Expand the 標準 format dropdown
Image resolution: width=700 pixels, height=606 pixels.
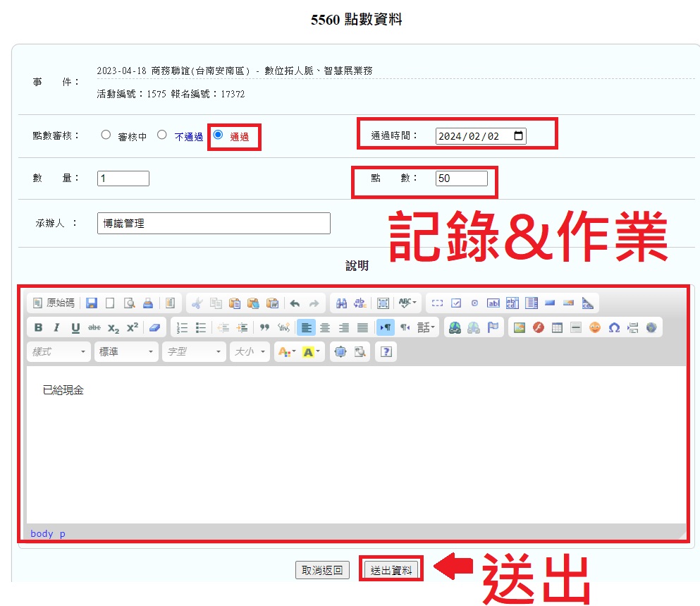(126, 351)
